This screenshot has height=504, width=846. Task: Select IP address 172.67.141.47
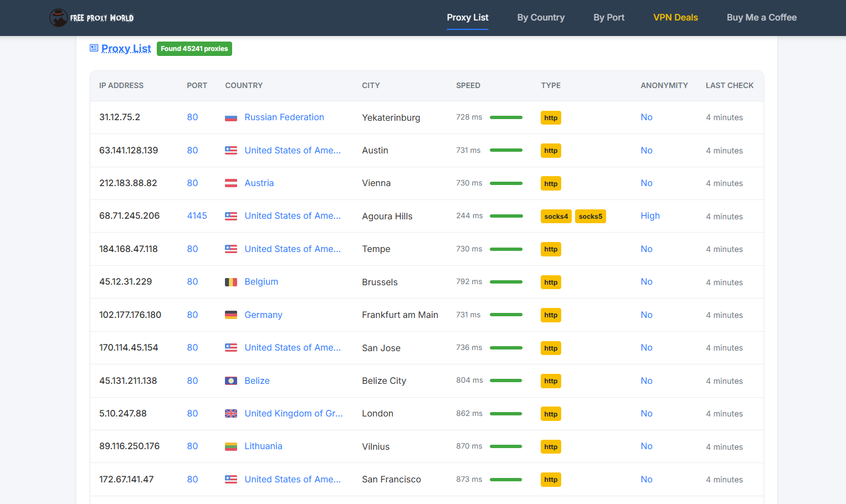click(126, 479)
